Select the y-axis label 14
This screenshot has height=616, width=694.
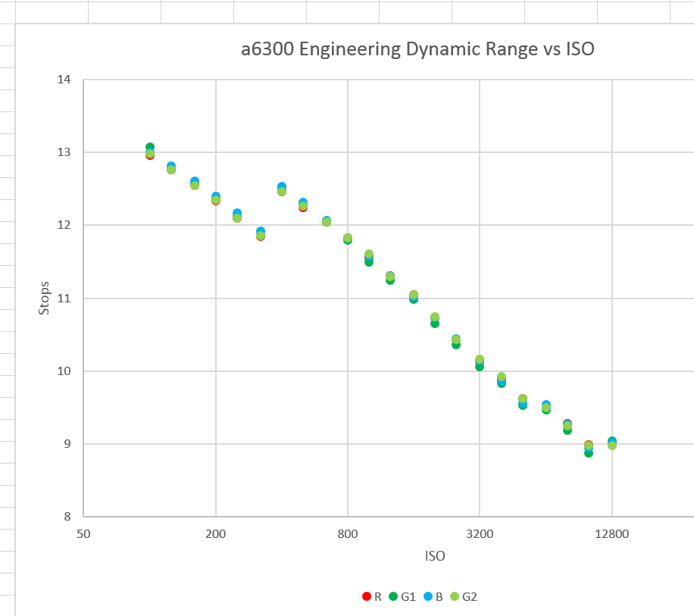click(64, 80)
